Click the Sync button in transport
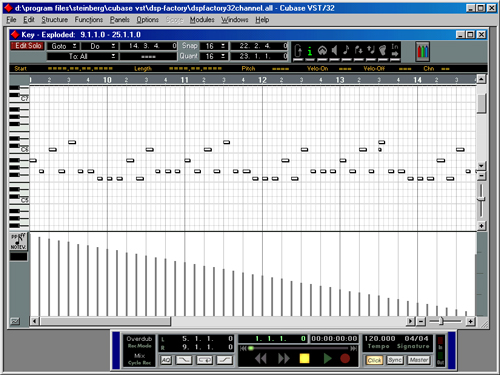Viewport: 500px width, 375px height. [x=395, y=360]
